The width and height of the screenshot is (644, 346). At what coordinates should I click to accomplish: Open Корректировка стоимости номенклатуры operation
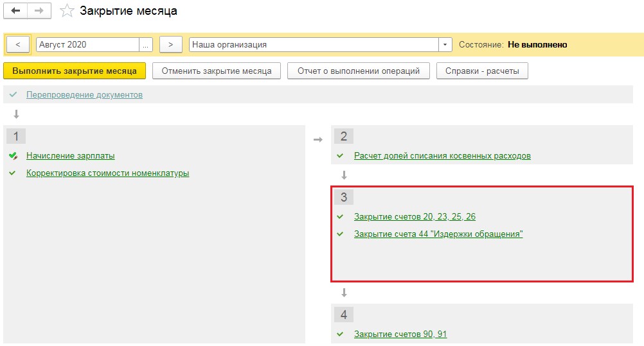click(x=107, y=173)
